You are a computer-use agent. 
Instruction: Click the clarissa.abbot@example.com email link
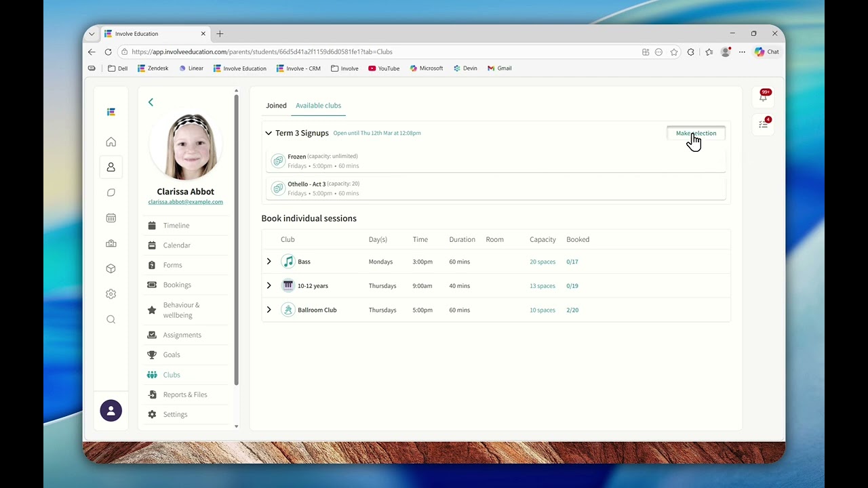click(185, 202)
